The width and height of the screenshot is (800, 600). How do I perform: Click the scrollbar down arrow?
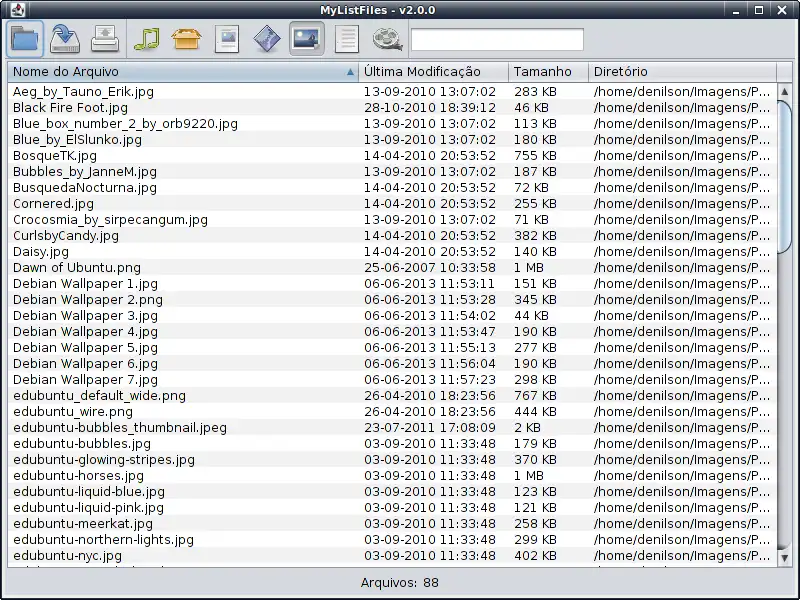click(x=785, y=558)
